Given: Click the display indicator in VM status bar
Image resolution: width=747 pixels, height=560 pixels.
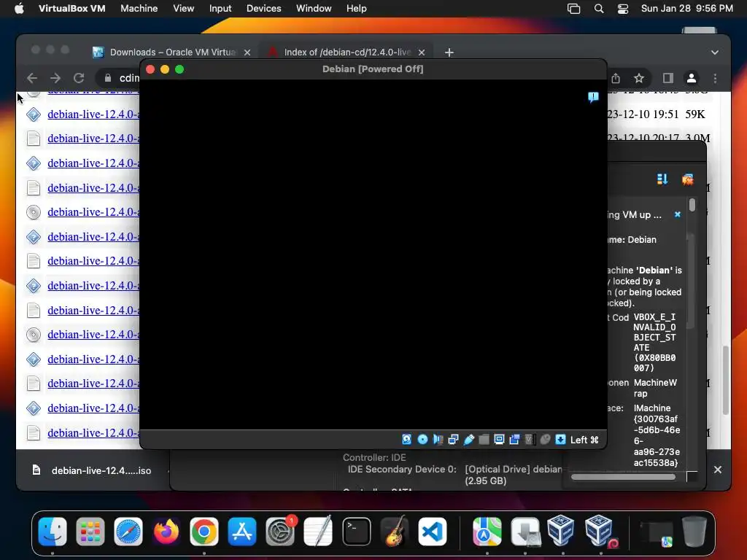Looking at the screenshot, I should point(499,440).
